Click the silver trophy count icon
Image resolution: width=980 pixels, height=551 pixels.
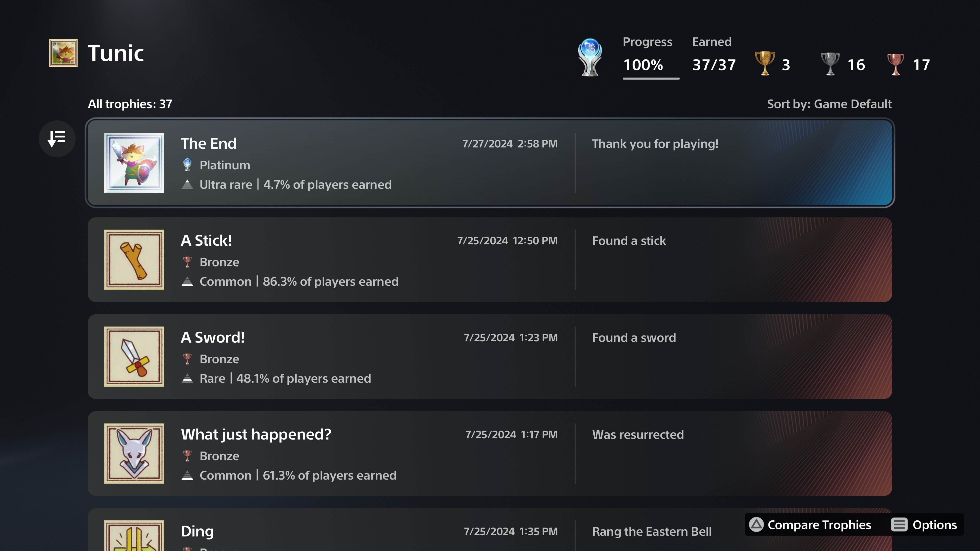[x=830, y=64]
